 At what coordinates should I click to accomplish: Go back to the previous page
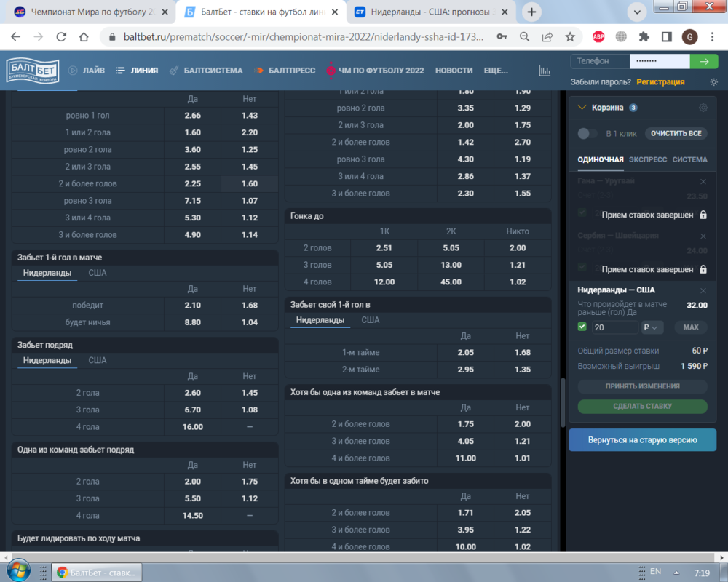tap(16, 37)
